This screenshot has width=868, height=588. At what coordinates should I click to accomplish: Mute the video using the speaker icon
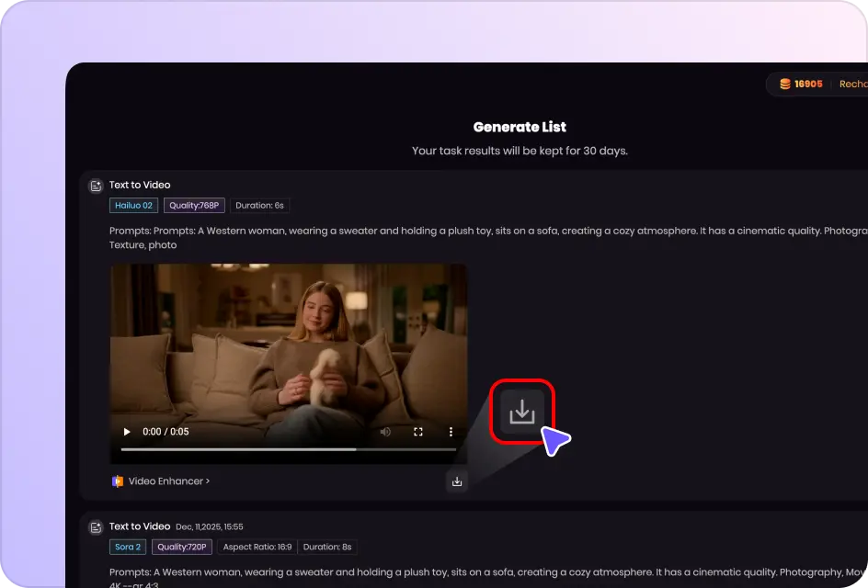(385, 432)
